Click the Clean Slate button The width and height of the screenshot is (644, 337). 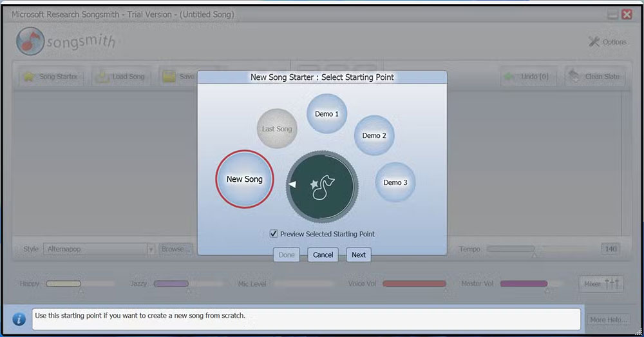tap(595, 77)
